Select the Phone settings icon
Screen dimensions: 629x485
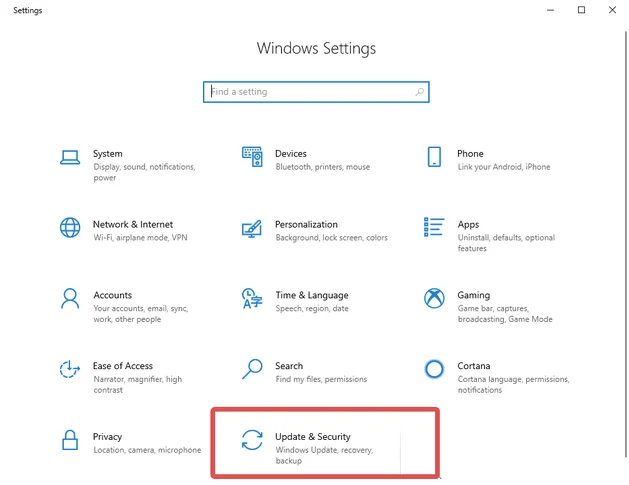[x=434, y=157]
